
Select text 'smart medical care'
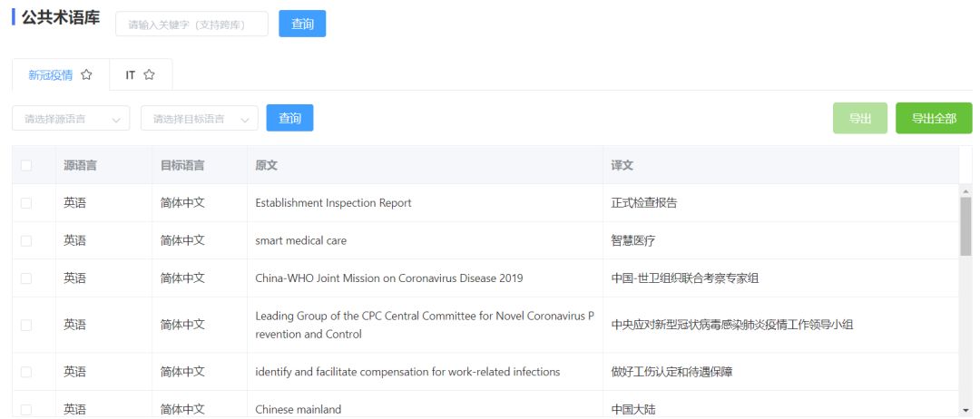(x=300, y=240)
